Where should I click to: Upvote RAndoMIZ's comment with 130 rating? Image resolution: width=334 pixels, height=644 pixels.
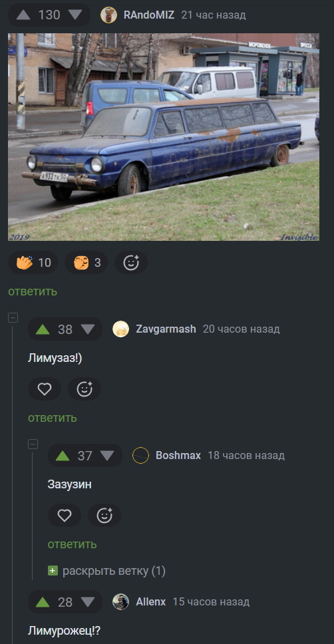(23, 15)
